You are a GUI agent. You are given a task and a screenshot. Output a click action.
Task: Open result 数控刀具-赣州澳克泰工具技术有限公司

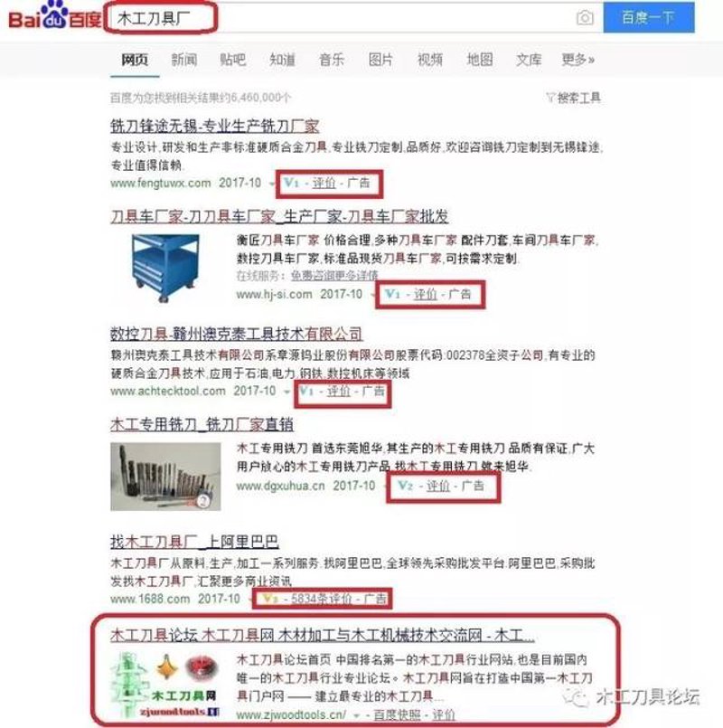click(236, 334)
